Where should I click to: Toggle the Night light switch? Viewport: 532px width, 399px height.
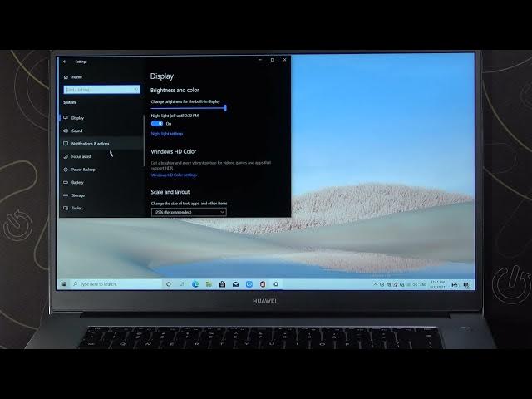157,124
